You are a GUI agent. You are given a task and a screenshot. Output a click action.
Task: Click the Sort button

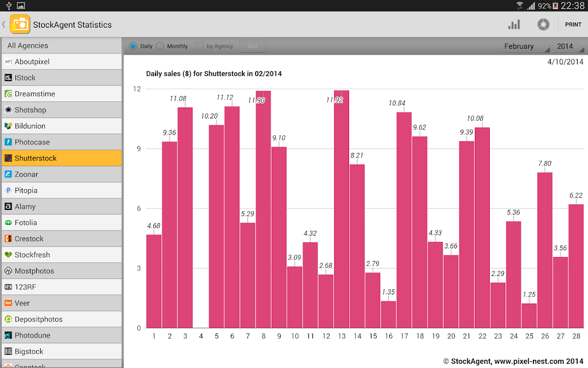253,46
